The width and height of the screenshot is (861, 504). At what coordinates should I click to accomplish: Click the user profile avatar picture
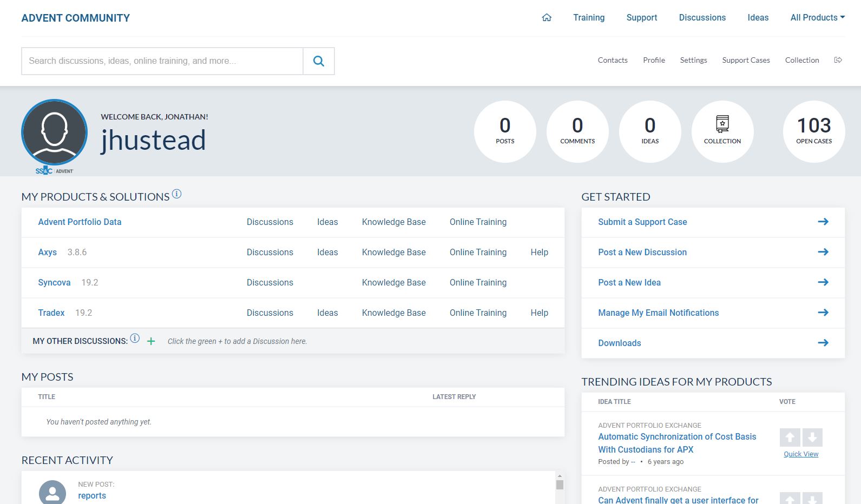[54, 132]
